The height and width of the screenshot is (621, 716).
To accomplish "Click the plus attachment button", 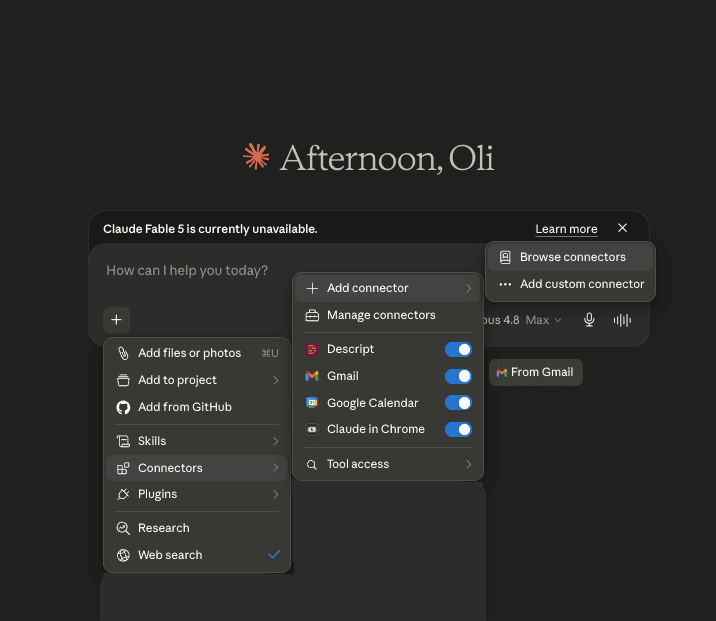I will (116, 320).
